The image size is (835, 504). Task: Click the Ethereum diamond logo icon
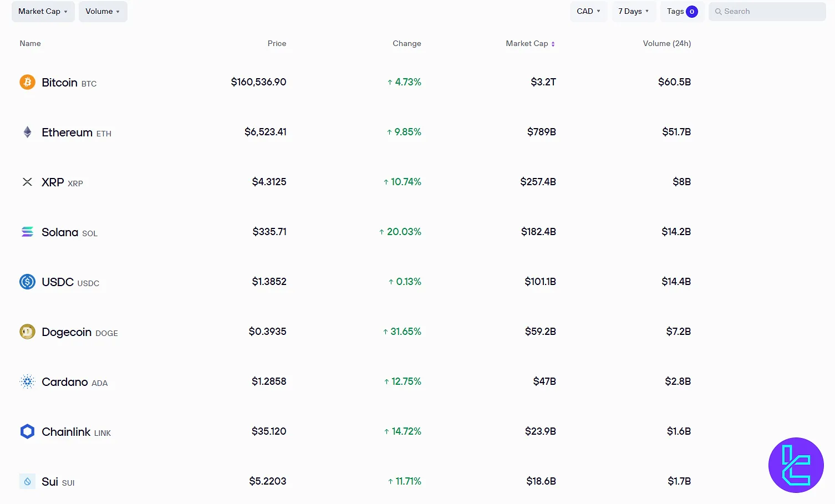pyautogui.click(x=27, y=132)
